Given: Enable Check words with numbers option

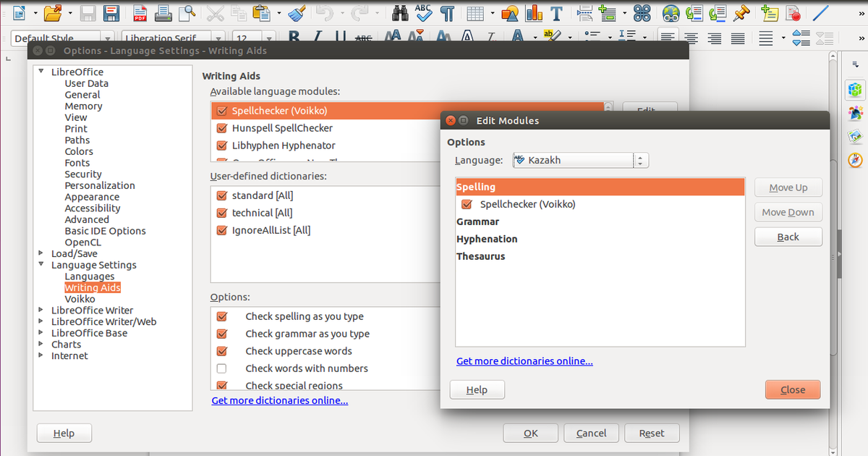Looking at the screenshot, I should (222, 368).
